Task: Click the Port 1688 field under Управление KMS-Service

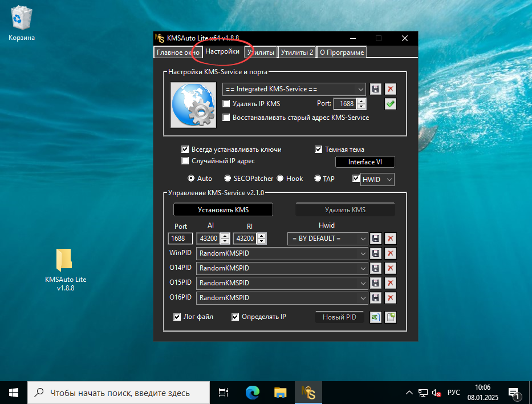Action: (181, 239)
